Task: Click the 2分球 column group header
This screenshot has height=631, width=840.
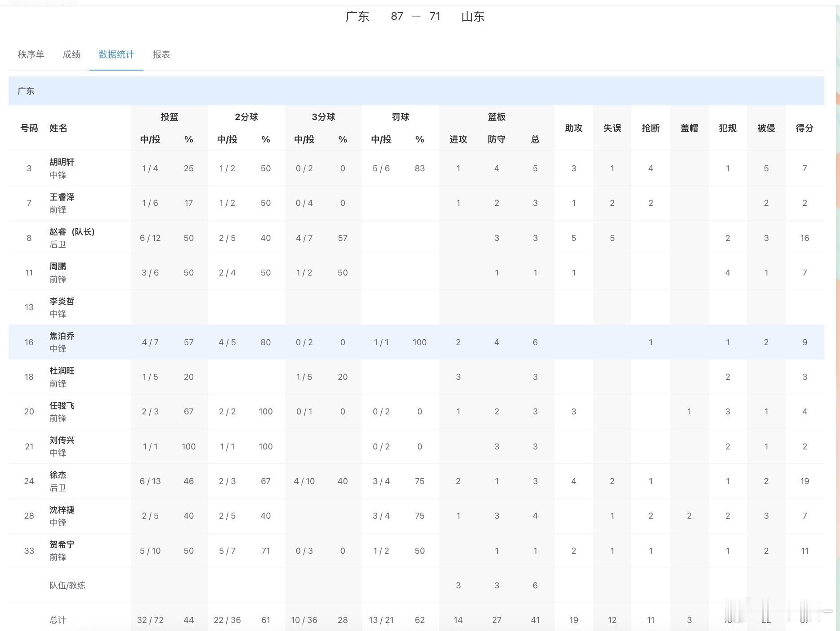Action: (246, 117)
